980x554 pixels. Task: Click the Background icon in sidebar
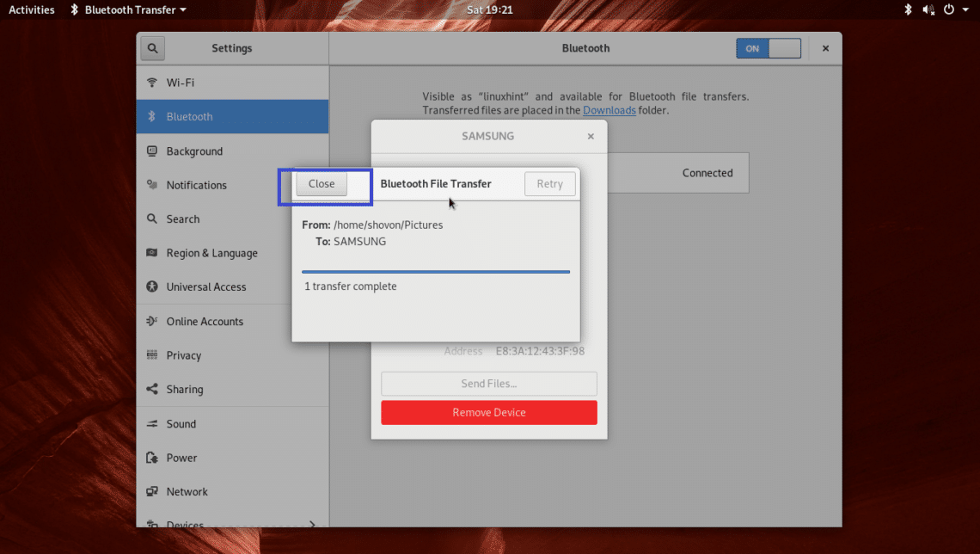pyautogui.click(x=152, y=151)
